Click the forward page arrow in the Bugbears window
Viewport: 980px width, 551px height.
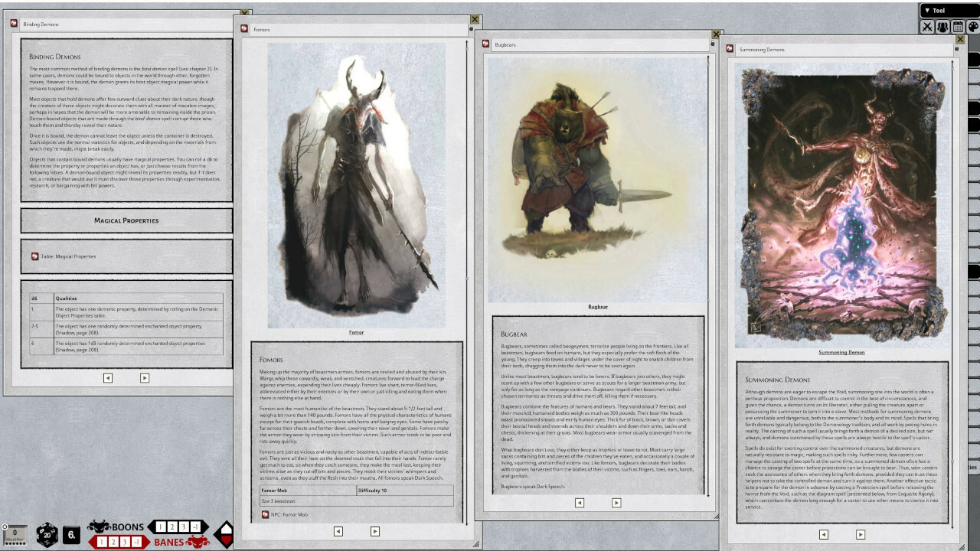[615, 504]
